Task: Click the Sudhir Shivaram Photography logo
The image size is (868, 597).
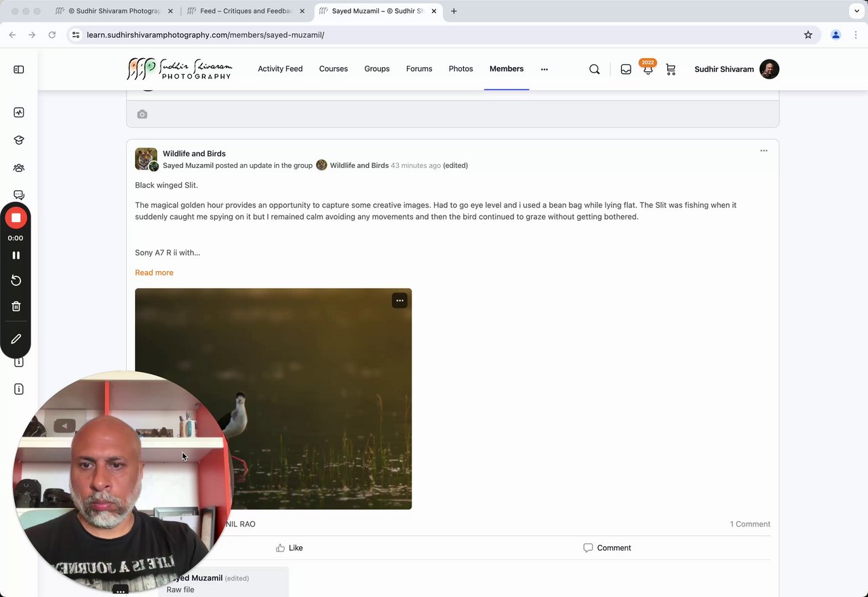Action: 180,69
